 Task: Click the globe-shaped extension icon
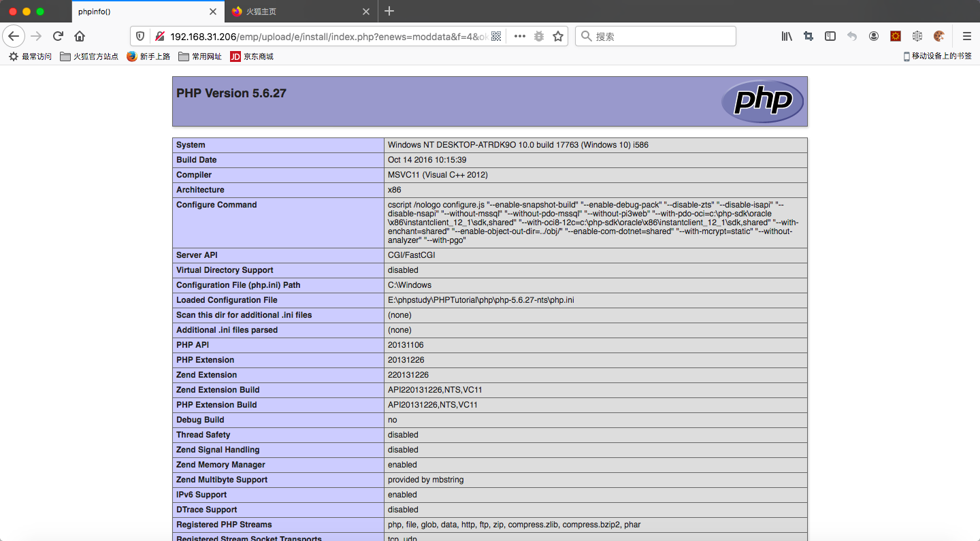[917, 36]
